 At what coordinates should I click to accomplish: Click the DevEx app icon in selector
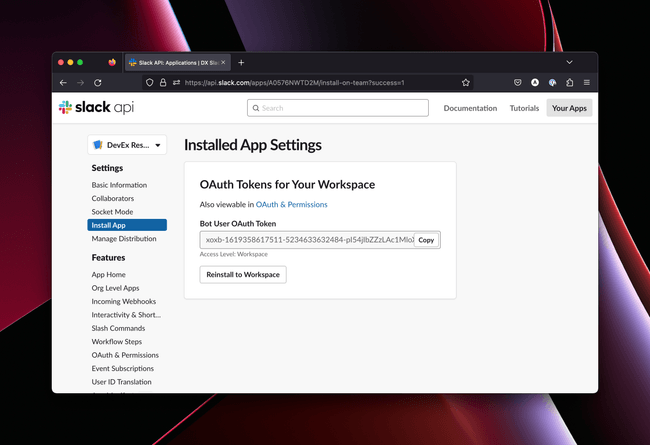click(98, 145)
